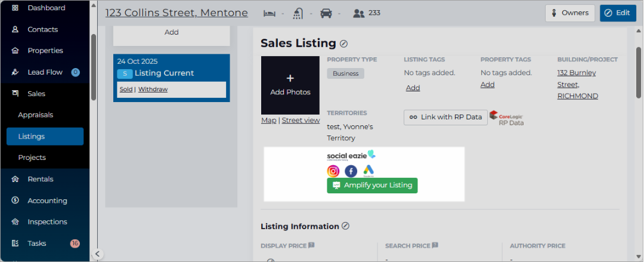Click the test, Yvonne's Territory text
Image resolution: width=644 pixels, height=262 pixels.
pyautogui.click(x=350, y=132)
